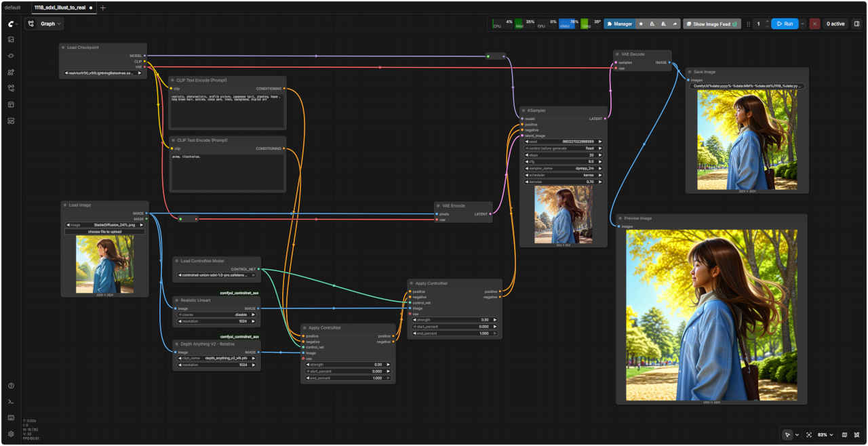This screenshot has height=446, width=868.
Task: Click the negative prompt text box with anime, illustration
Action: click(x=227, y=171)
